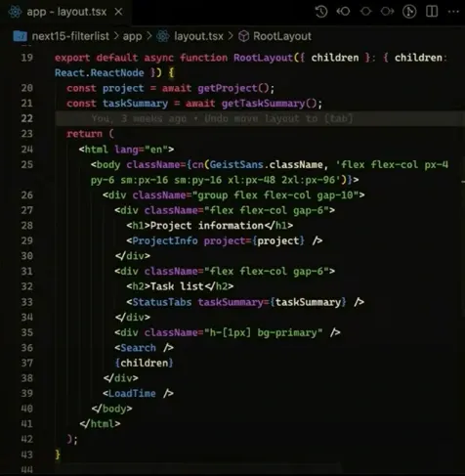Click the React icon beside layout.tsx breadcrumb
This screenshot has width=465, height=476.
coord(163,36)
